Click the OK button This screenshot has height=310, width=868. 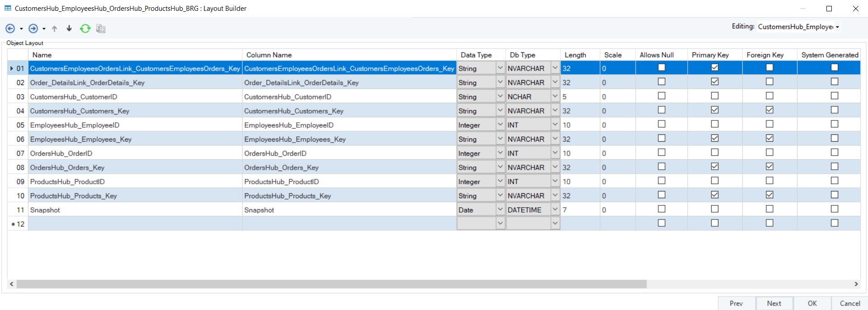812,303
